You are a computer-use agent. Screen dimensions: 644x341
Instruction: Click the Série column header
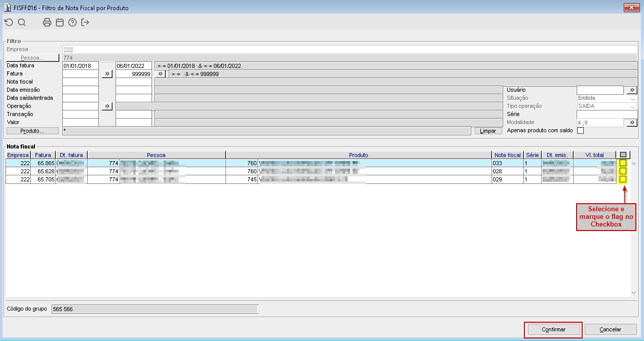[533, 155]
